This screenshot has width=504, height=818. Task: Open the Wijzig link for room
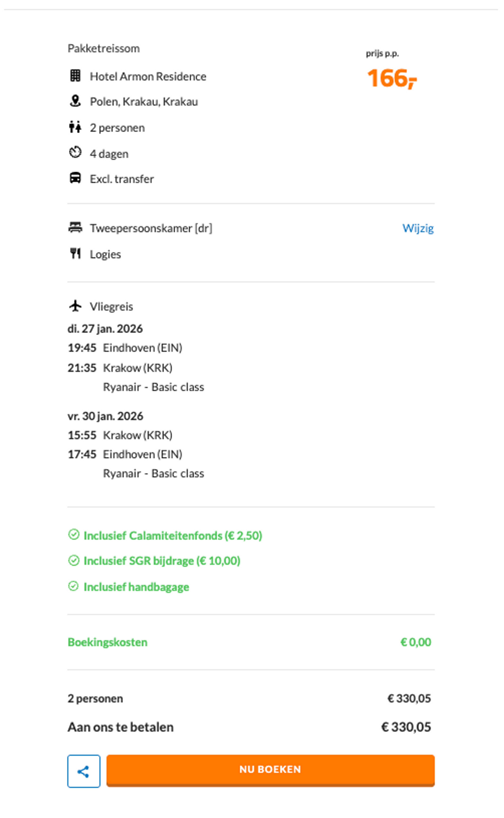click(x=418, y=228)
